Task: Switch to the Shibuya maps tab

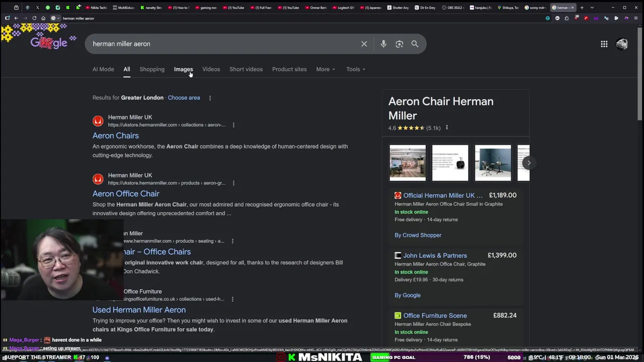Action: 507,8
